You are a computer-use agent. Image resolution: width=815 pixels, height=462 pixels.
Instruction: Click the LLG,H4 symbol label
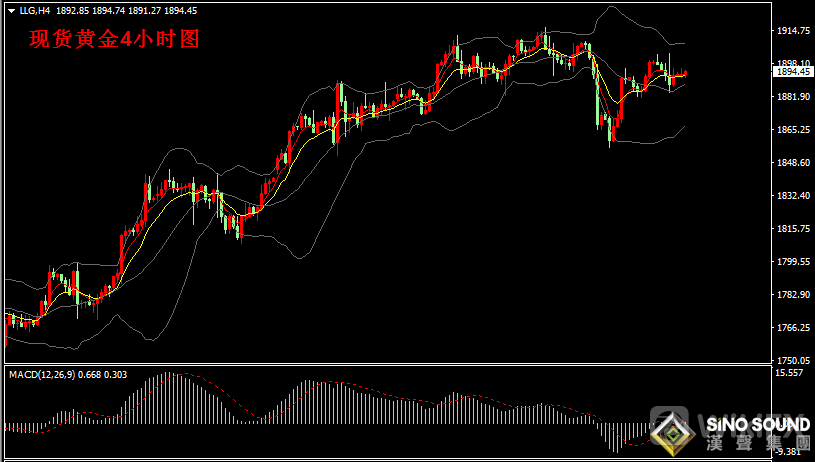(33, 11)
